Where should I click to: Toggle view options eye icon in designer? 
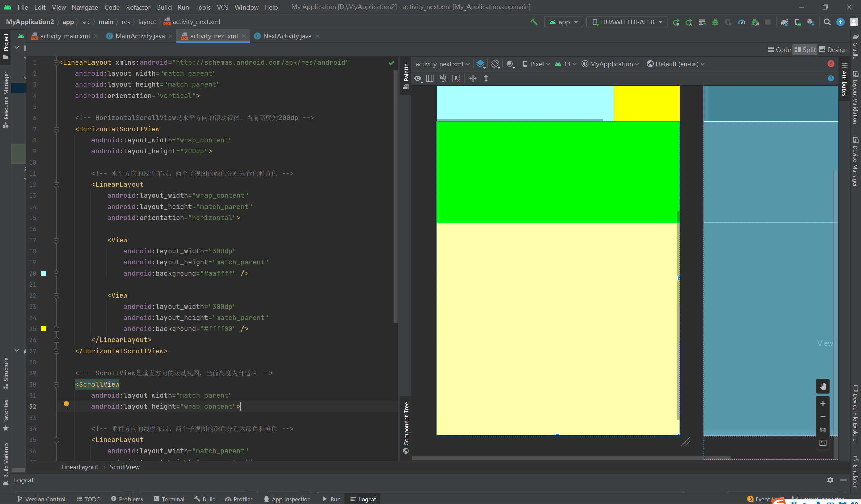(418, 79)
